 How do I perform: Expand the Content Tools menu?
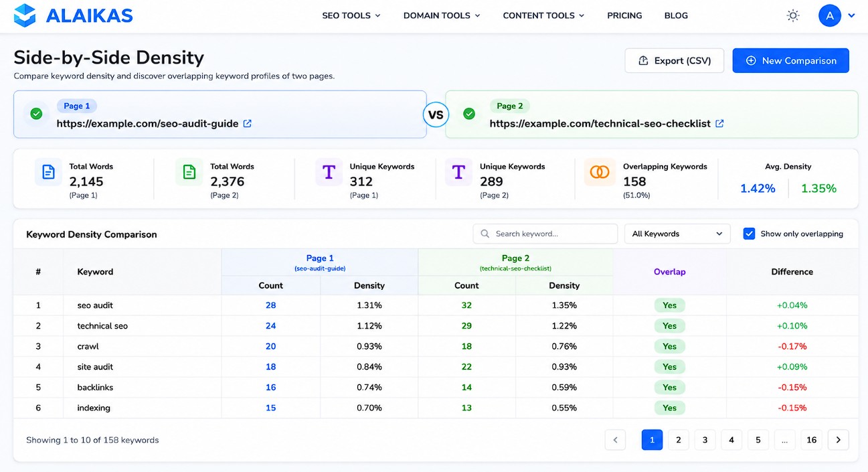tap(543, 15)
